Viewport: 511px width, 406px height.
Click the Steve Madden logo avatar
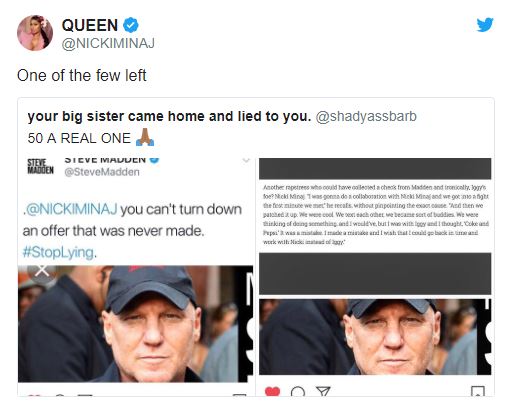pyautogui.click(x=40, y=166)
